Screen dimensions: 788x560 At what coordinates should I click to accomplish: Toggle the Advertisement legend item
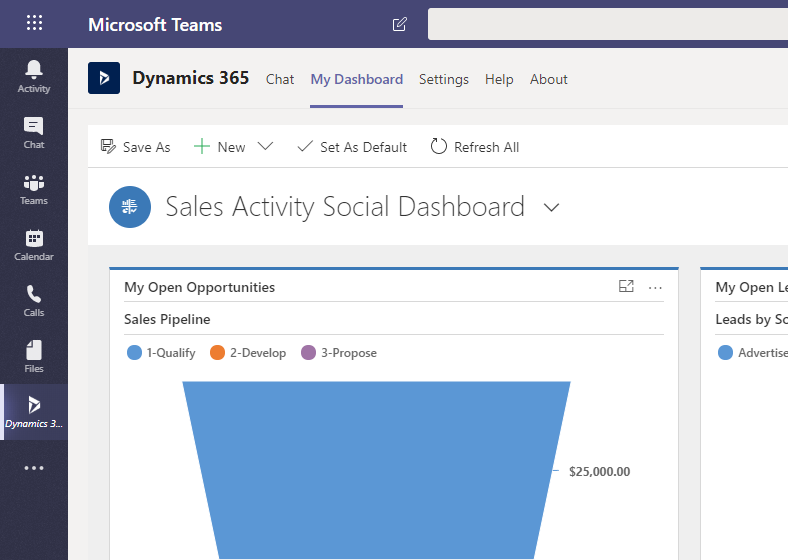coord(753,353)
